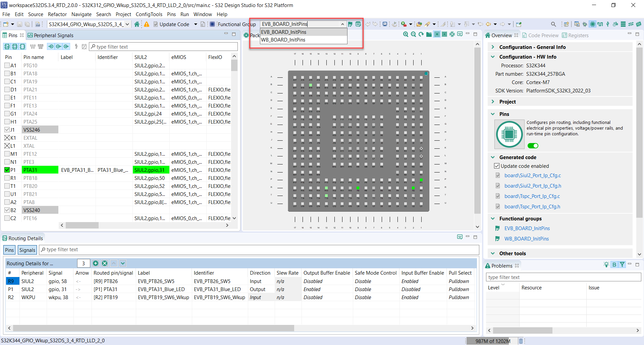Collapse Configuration - HW Info section

tap(493, 57)
